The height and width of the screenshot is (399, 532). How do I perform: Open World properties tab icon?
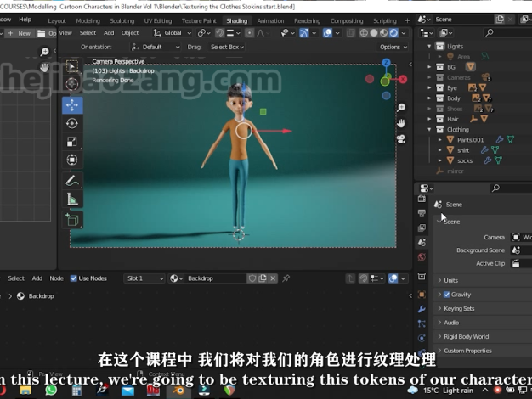(x=422, y=257)
